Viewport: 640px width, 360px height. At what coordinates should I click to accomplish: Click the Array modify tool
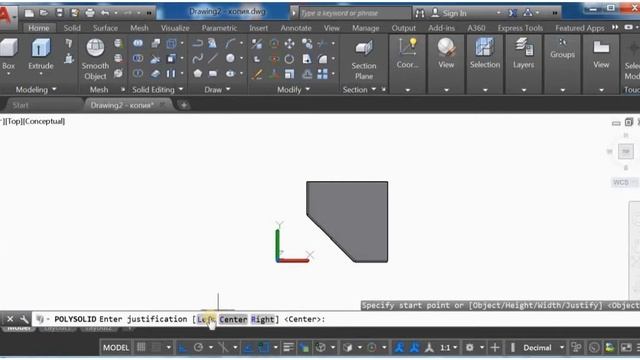coord(322,74)
